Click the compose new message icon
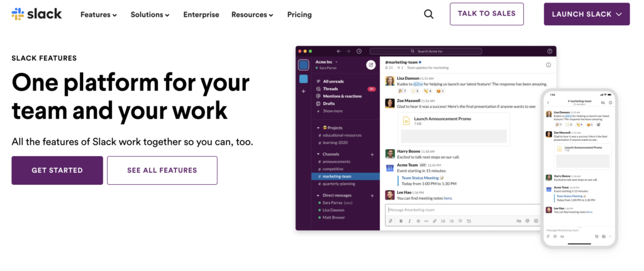This screenshot has width=644, height=271. click(x=371, y=65)
